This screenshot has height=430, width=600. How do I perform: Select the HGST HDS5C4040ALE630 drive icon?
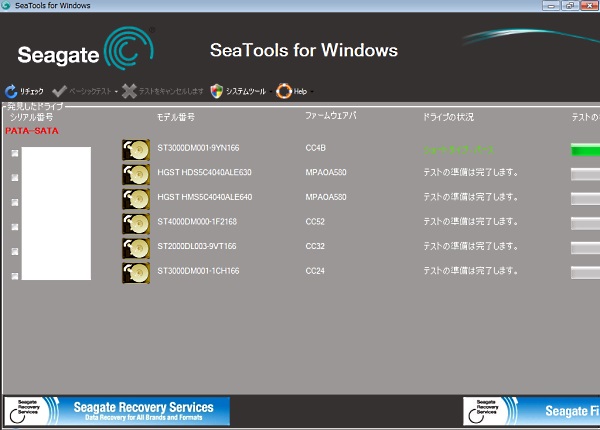pyautogui.click(x=135, y=174)
